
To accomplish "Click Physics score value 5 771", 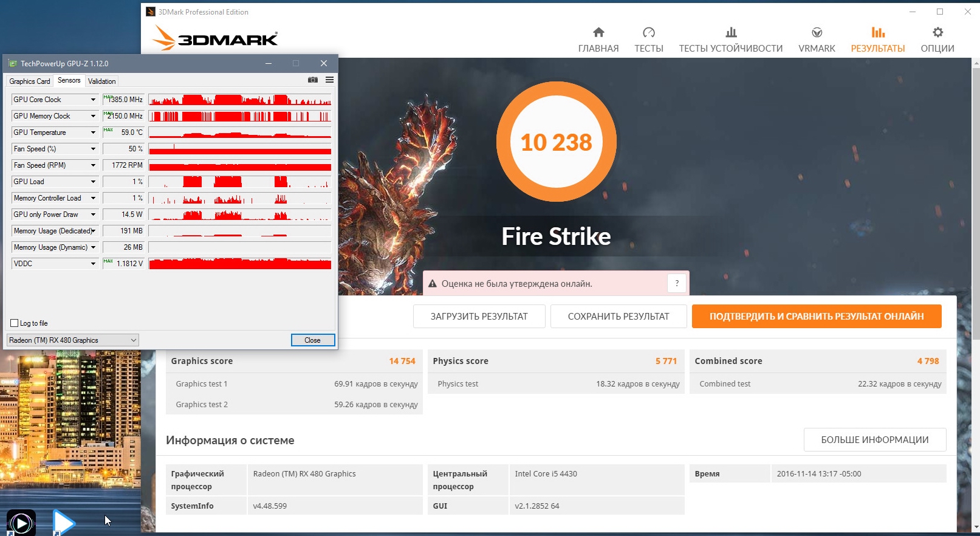I will click(666, 361).
